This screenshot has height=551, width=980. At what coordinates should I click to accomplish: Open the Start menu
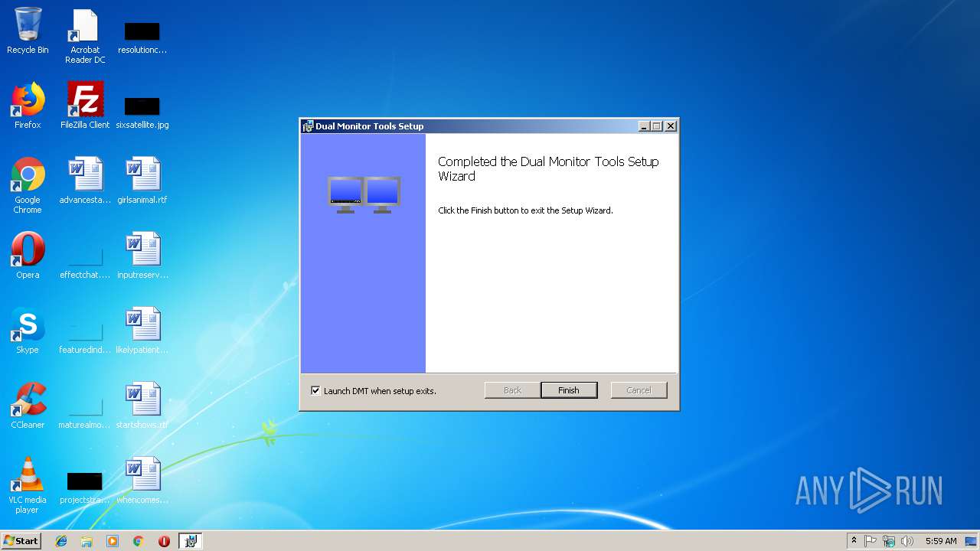pyautogui.click(x=21, y=540)
